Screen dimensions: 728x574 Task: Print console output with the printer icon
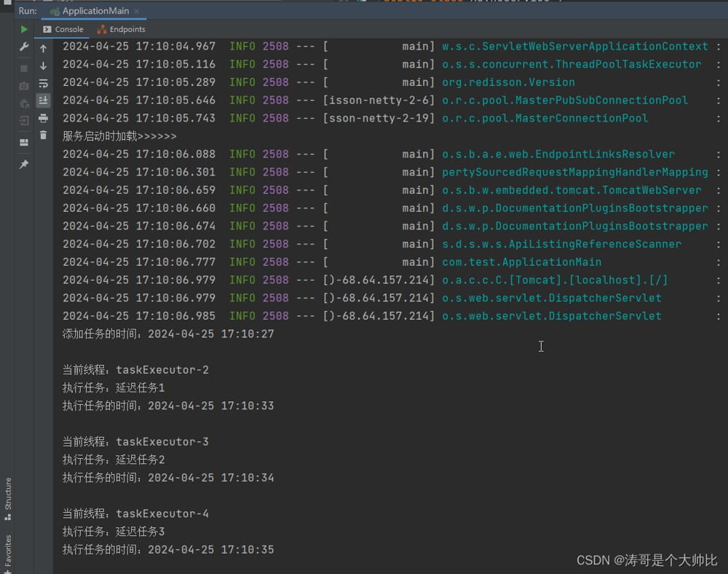tap(43, 118)
